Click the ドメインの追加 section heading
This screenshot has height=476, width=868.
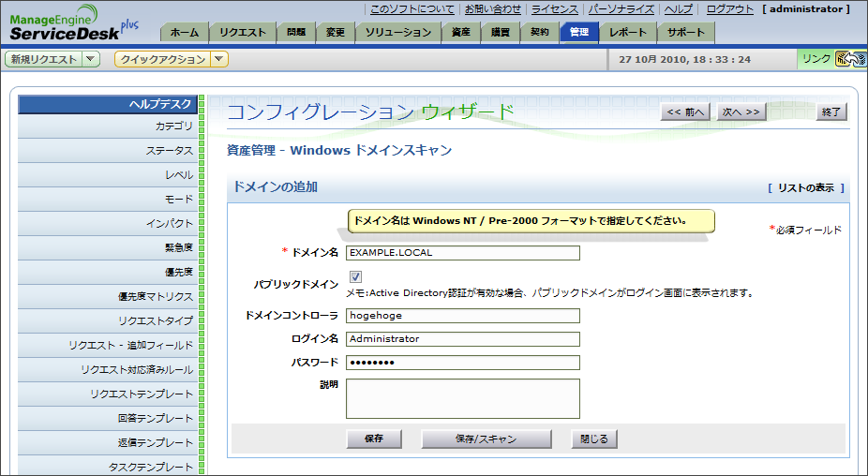click(x=276, y=187)
